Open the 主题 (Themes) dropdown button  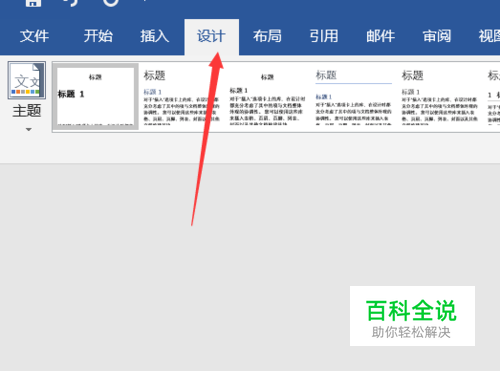click(x=27, y=97)
